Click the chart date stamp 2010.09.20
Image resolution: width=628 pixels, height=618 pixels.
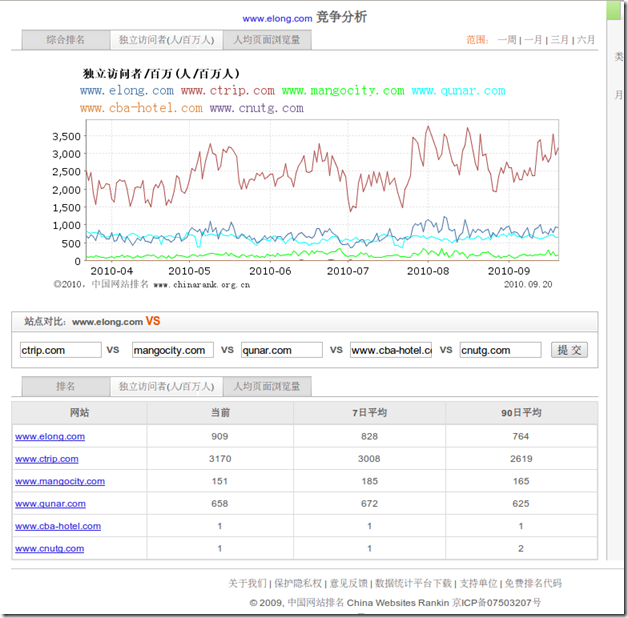[x=528, y=284]
